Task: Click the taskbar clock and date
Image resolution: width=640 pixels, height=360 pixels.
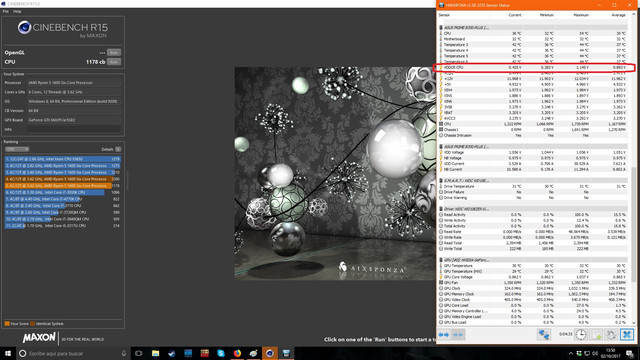Action: [611, 353]
